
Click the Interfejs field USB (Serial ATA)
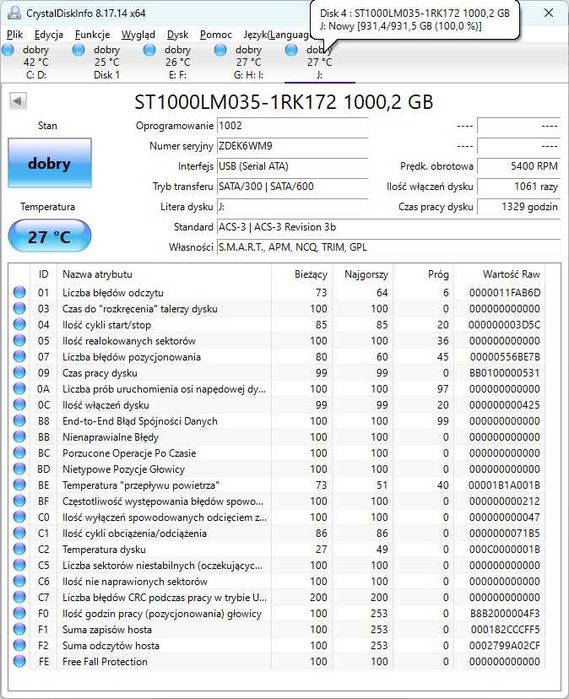(292, 167)
